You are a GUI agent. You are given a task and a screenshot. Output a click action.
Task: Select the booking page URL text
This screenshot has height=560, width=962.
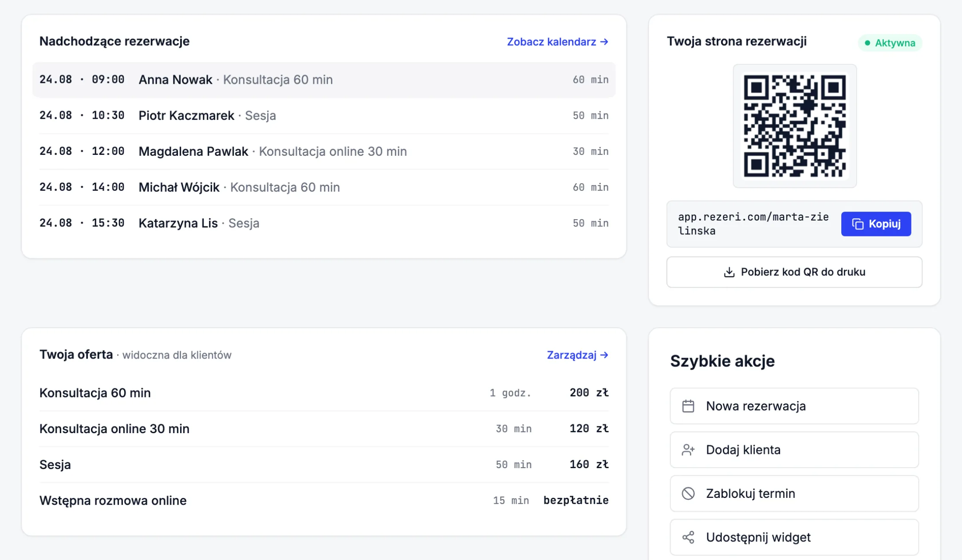[753, 224]
